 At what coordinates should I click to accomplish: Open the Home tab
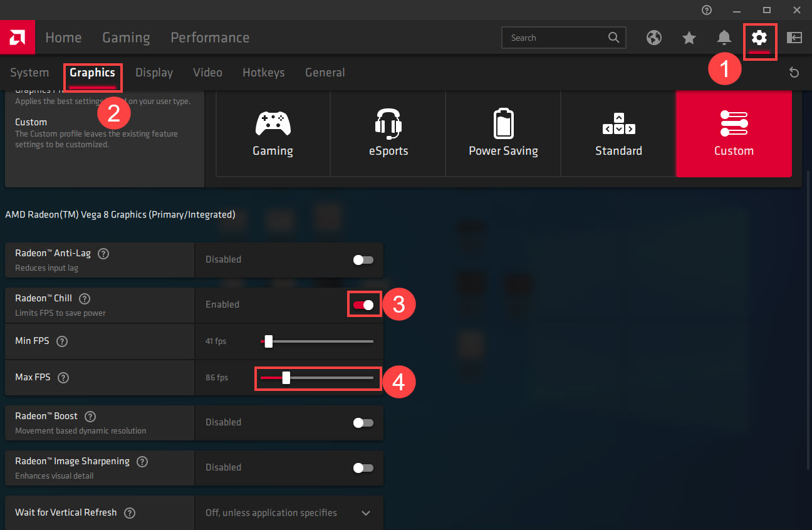[63, 38]
